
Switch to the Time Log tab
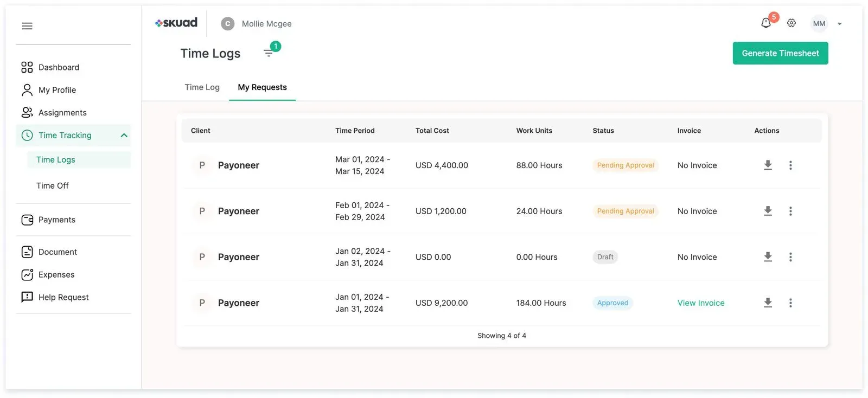(x=202, y=87)
